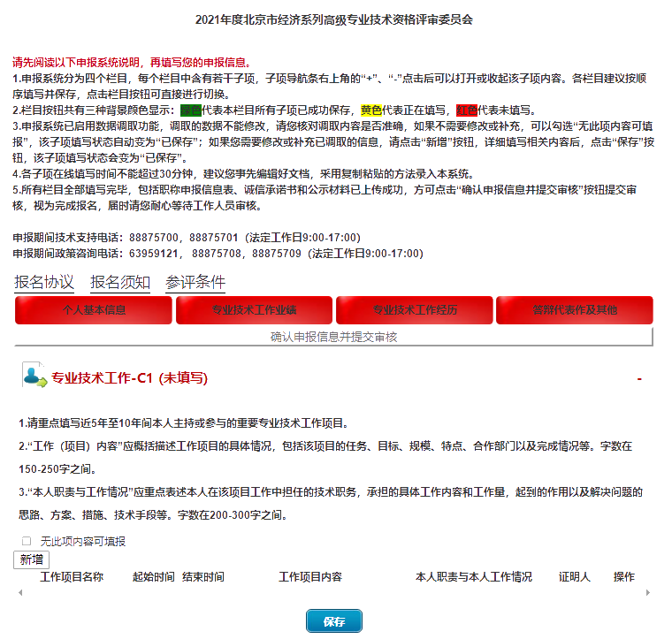Viewport: 672px width, 639px height.
Task: Open the 个人基本信息 section tab
Action: click(94, 310)
